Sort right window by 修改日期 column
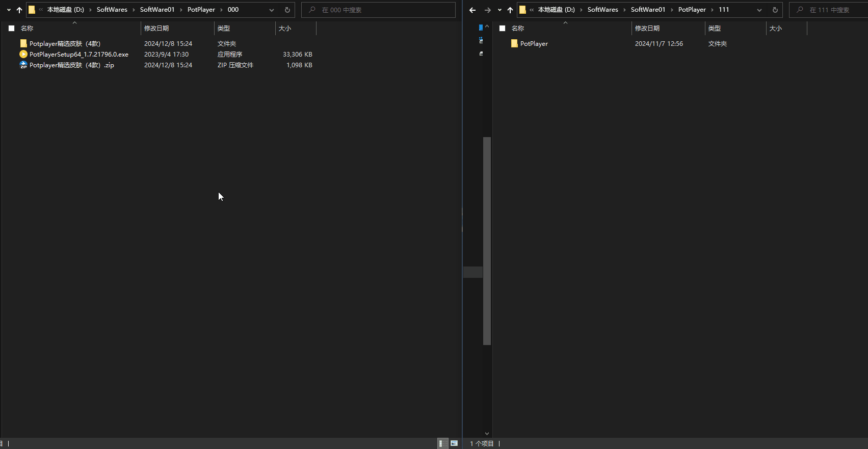 (647, 29)
